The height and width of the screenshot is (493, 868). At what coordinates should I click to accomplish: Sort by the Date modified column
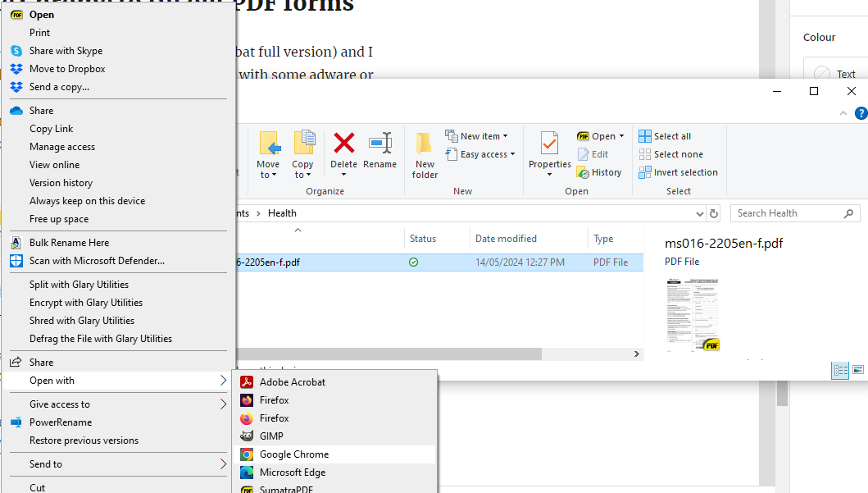tap(506, 239)
